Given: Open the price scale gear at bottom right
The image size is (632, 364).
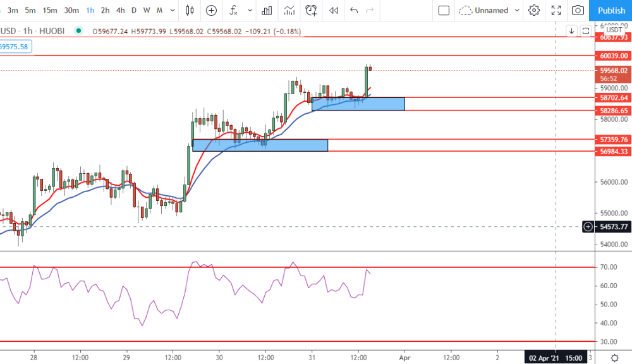Looking at the screenshot, I should (615, 358).
